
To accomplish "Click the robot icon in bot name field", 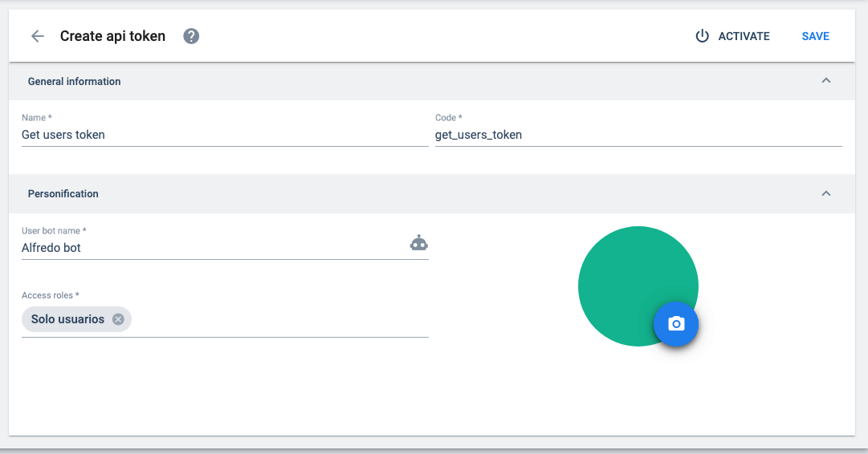I will point(419,243).
